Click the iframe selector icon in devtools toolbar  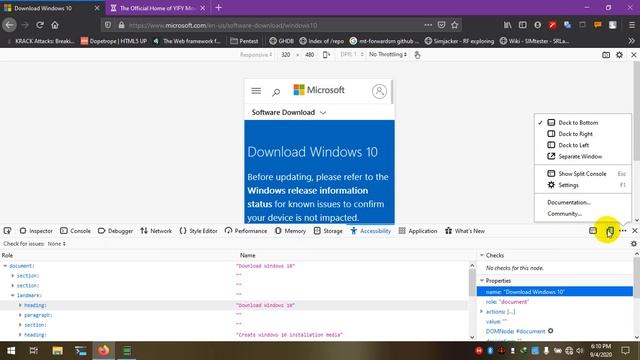593,231
